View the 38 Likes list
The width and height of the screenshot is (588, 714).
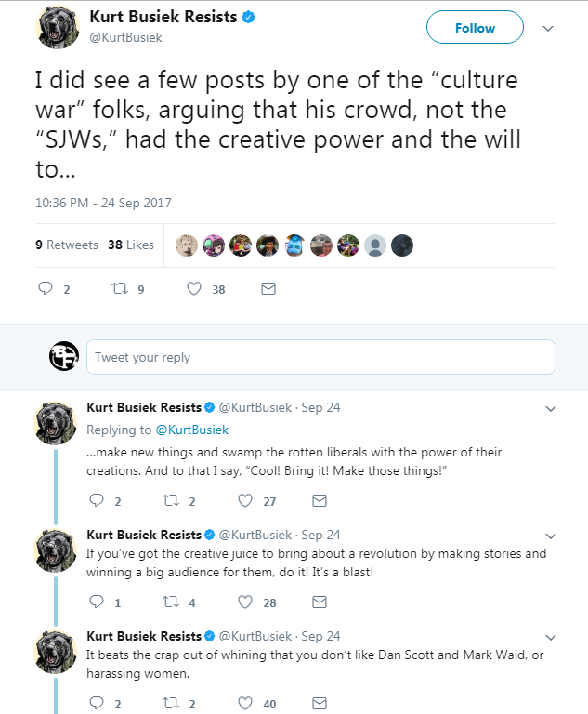coord(131,245)
